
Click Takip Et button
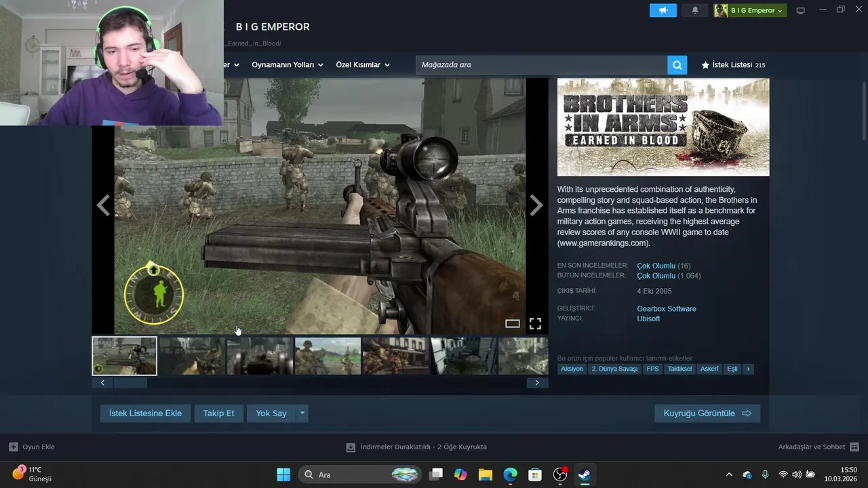[218, 413]
